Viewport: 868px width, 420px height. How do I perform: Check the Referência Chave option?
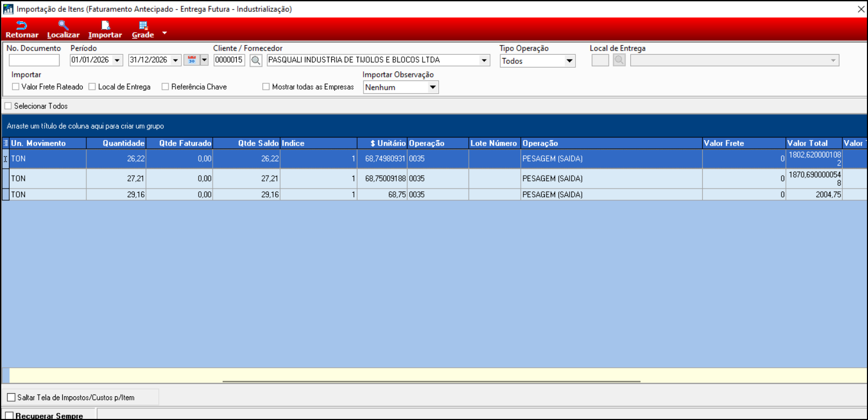[x=165, y=86]
